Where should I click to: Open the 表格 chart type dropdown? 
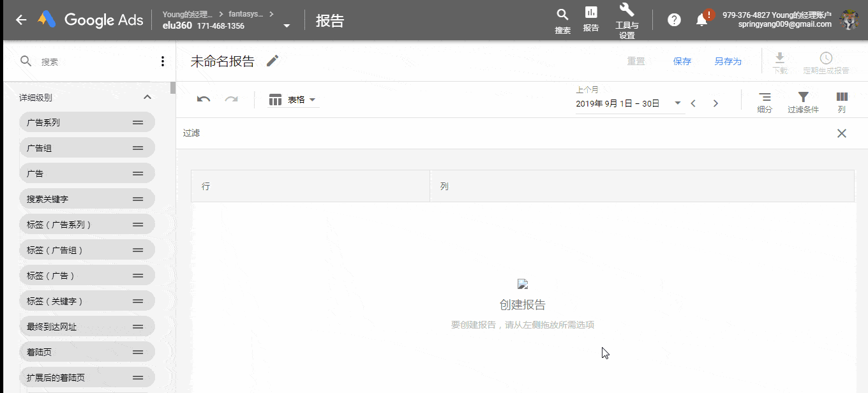(294, 100)
